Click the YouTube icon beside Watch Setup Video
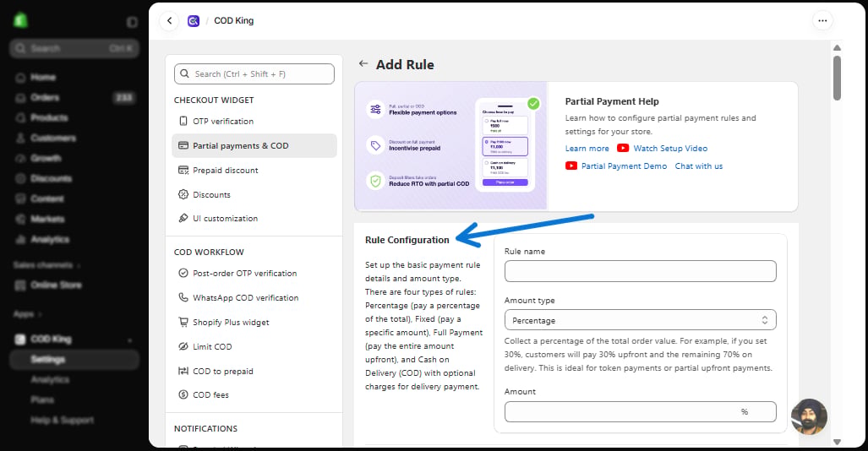 click(x=623, y=149)
